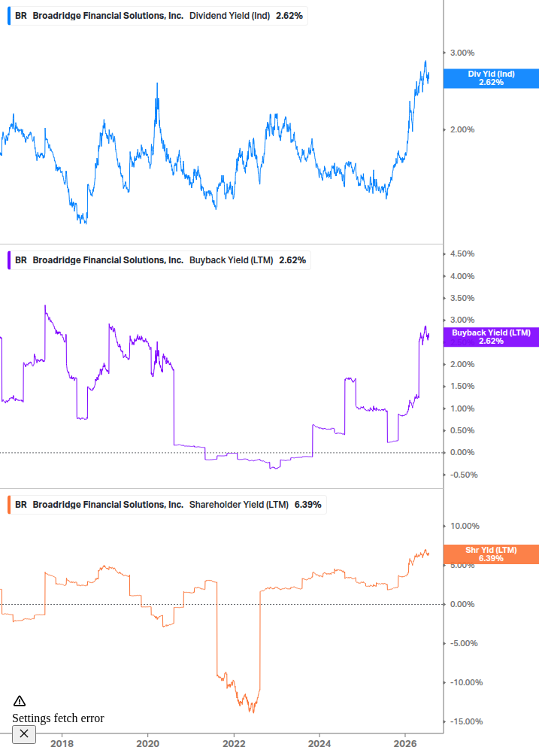Click the 2026 label on the time axis
539x756 pixels.
click(x=405, y=743)
